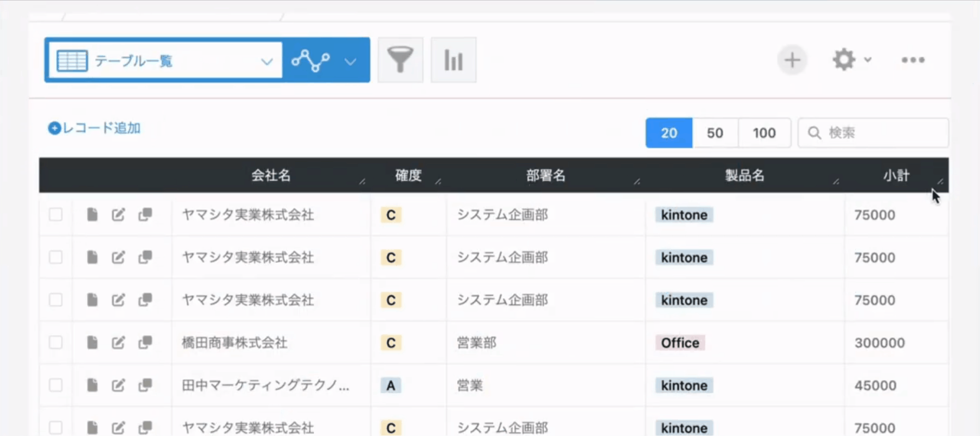Tick the 田中マーケティング row checkbox

point(56,385)
